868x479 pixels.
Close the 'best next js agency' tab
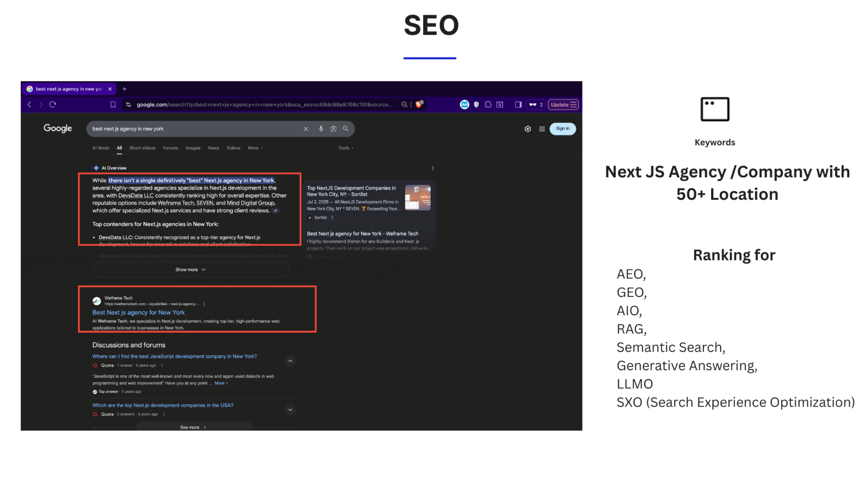tap(110, 89)
